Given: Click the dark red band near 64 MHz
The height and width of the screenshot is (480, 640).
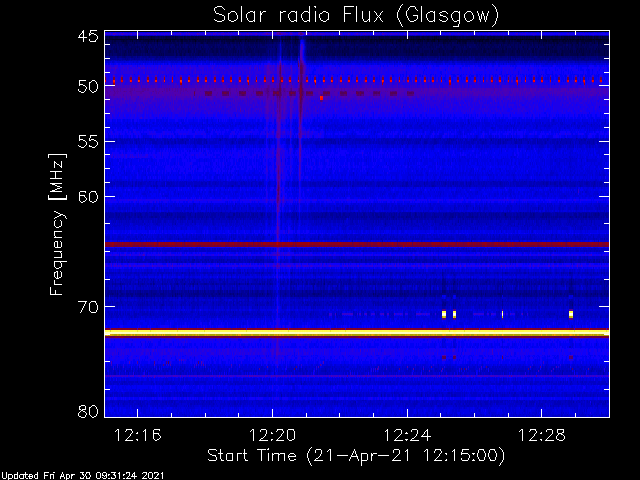Looking at the screenshot, I should tap(357, 244).
